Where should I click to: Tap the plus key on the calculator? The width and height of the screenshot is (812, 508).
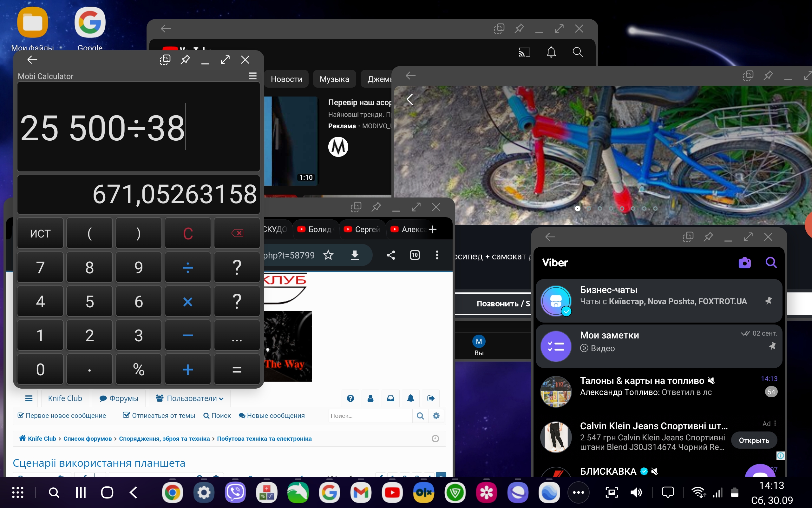pos(188,369)
